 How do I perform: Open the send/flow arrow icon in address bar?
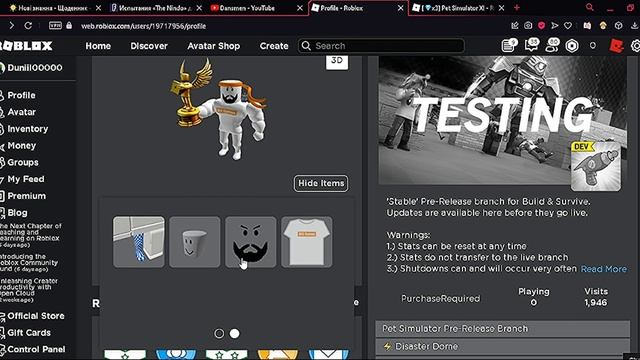[x=555, y=26]
